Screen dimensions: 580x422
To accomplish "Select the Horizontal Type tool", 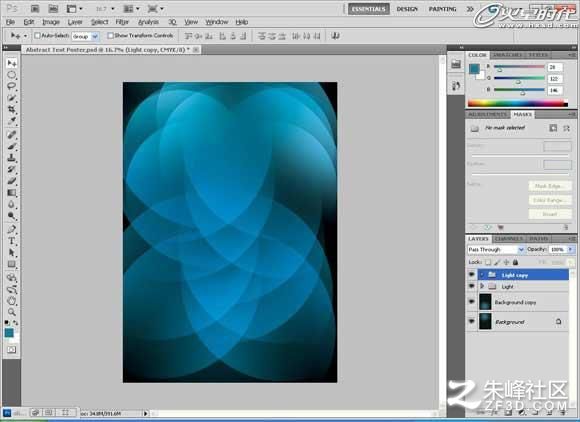I will point(11,241).
